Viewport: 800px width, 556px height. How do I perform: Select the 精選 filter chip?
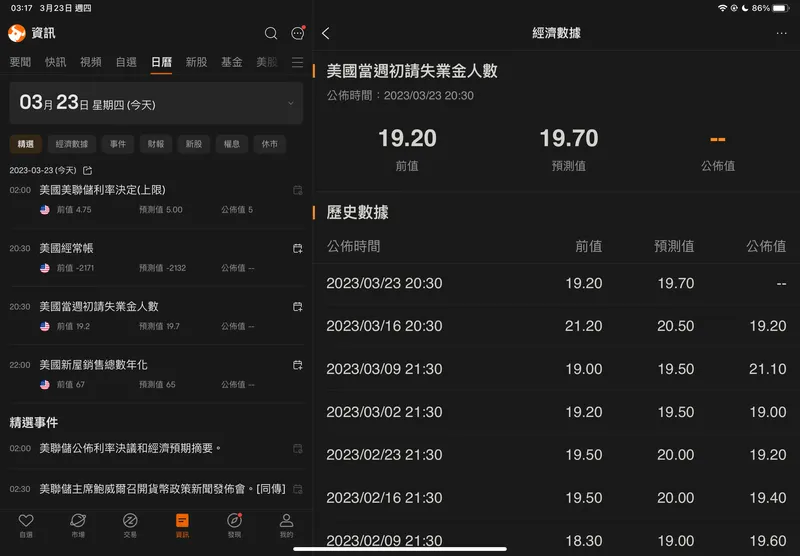(x=26, y=144)
